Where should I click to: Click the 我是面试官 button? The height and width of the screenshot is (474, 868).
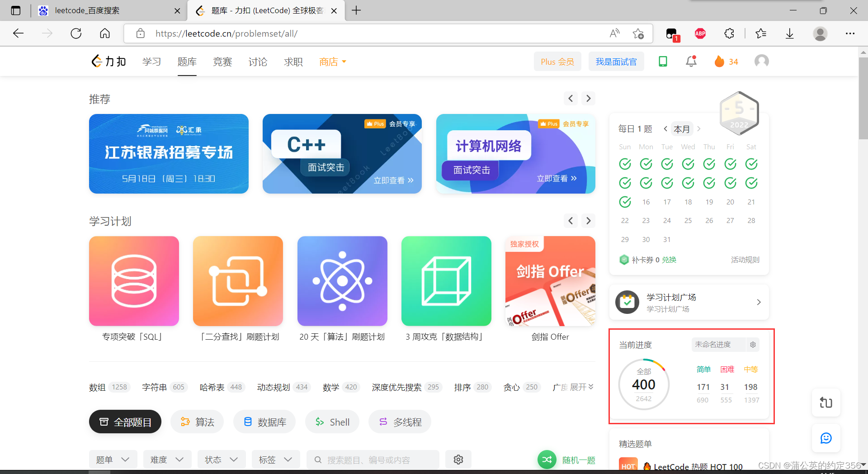616,61
